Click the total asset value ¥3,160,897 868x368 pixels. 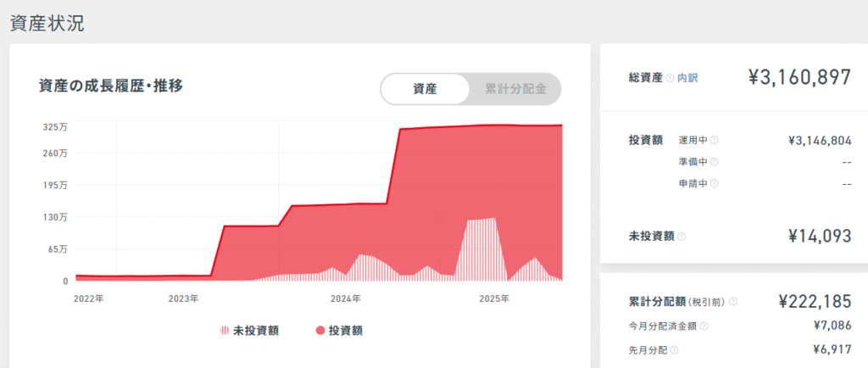(798, 78)
